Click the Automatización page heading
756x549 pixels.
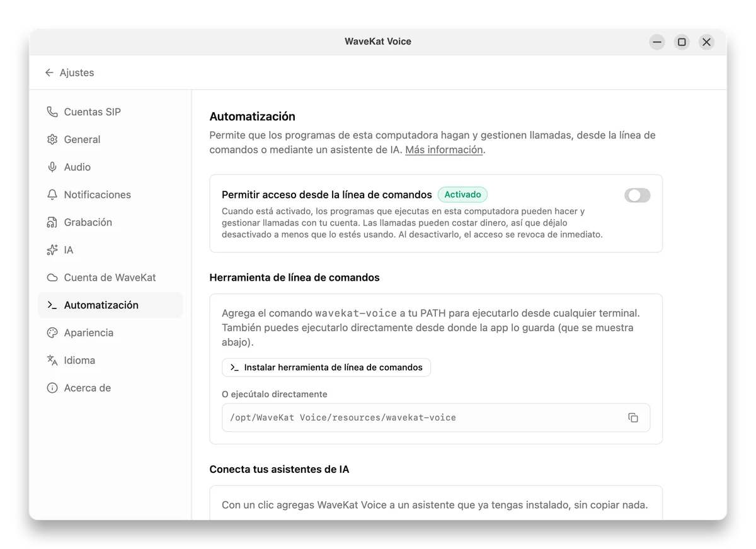point(253,116)
